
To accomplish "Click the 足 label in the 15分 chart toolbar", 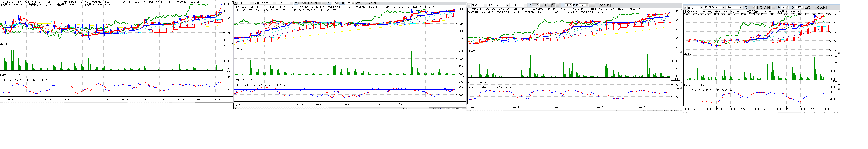I will pos(296,3).
